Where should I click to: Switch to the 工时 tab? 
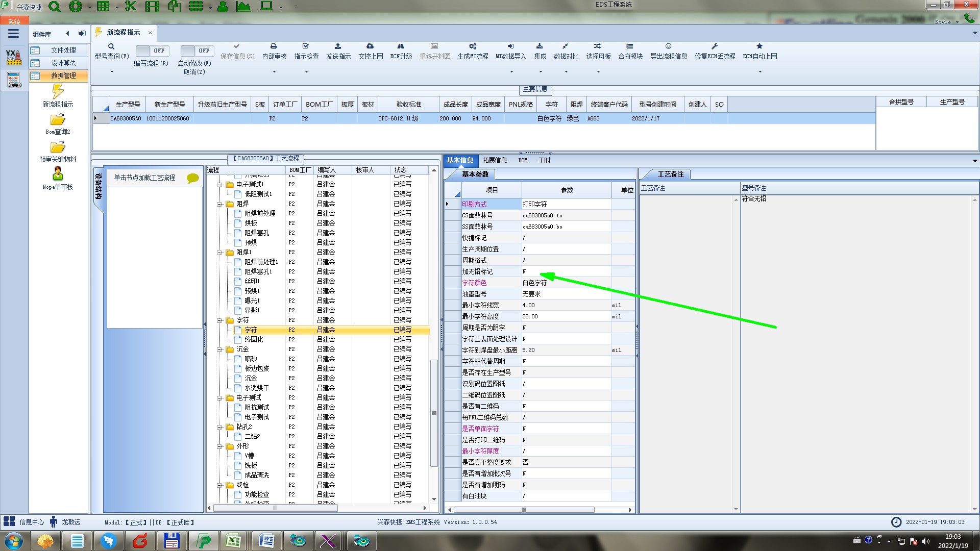click(544, 160)
